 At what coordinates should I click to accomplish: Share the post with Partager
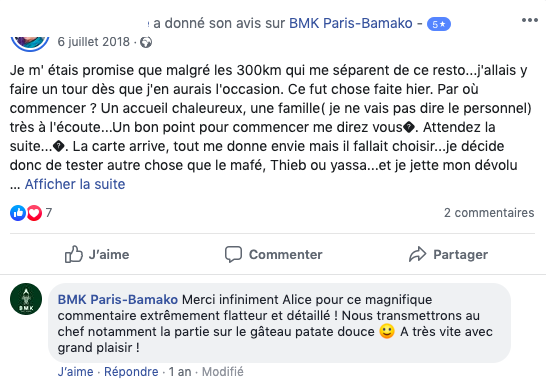(448, 254)
